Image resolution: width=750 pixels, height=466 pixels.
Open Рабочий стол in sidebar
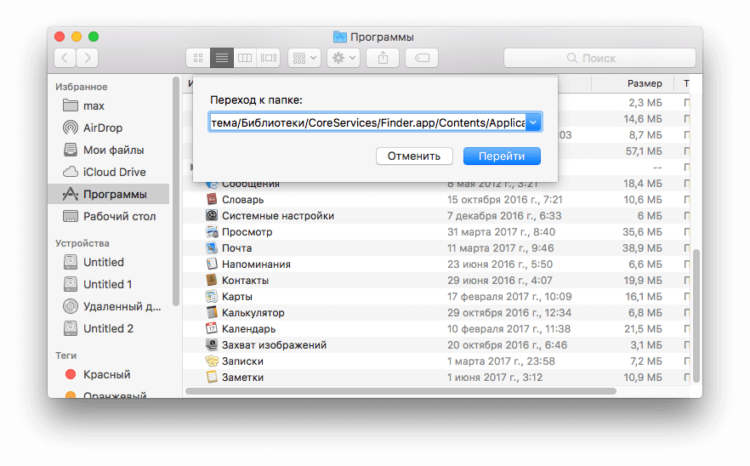point(109,216)
